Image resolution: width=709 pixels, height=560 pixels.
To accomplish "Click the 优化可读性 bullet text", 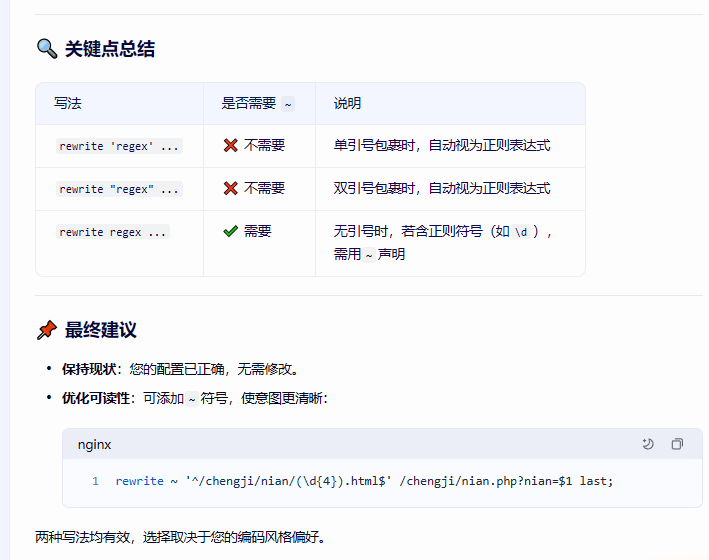I will [96, 398].
